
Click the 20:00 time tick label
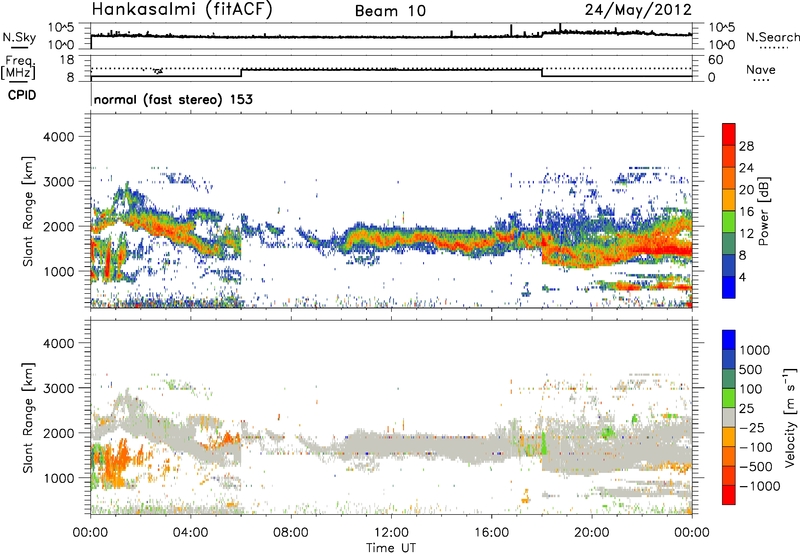(x=592, y=533)
